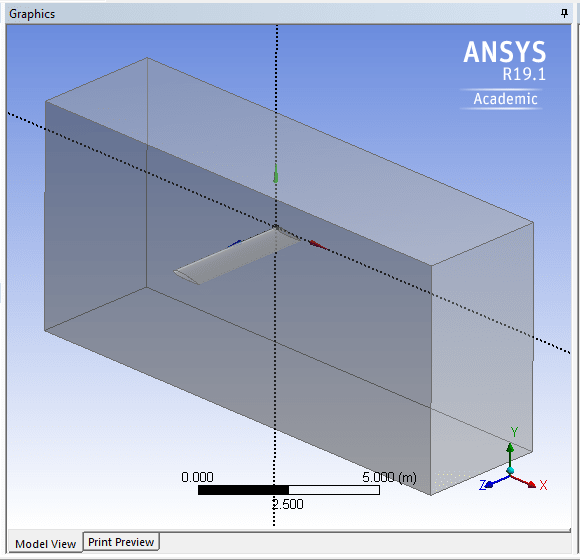Pin the Graphics panel with the pushpin icon
580x560 pixels.
coord(564,14)
